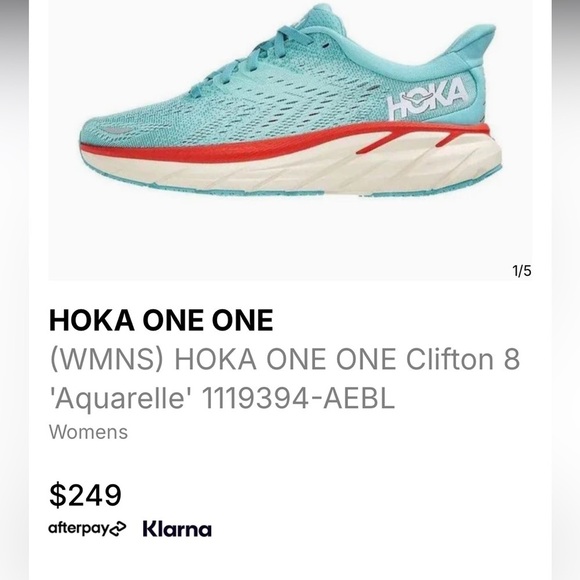Open the HOKA ONE ONE brand heading
The width and height of the screenshot is (580, 580).
click(x=161, y=320)
